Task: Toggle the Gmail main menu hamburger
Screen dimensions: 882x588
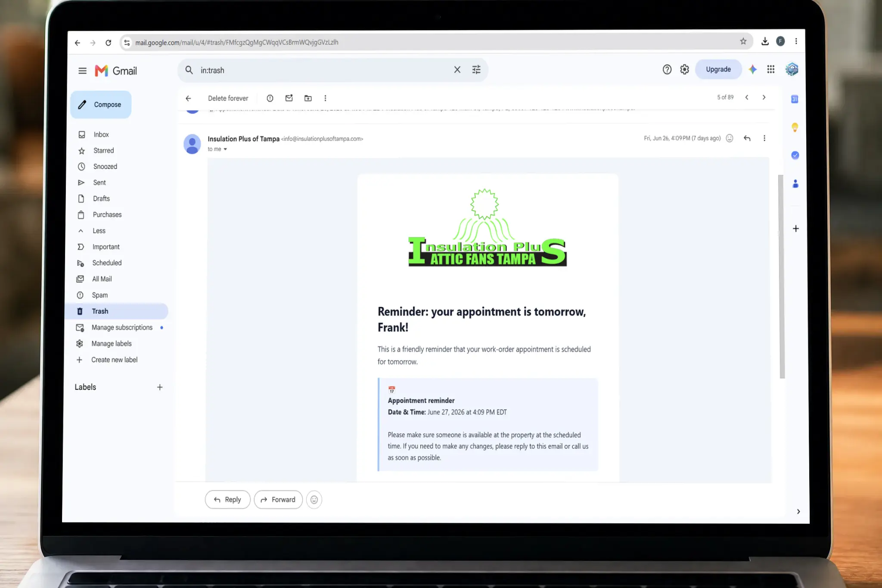Action: [x=82, y=71]
